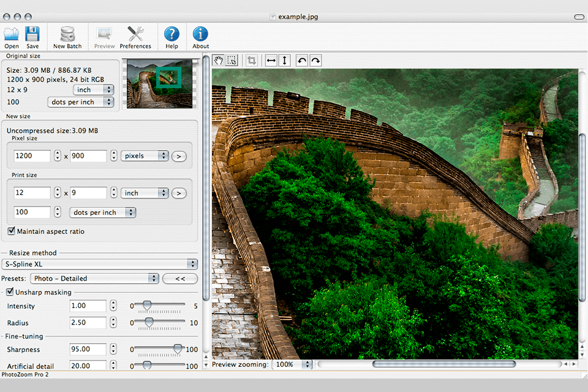Select the crop tool

[252, 61]
